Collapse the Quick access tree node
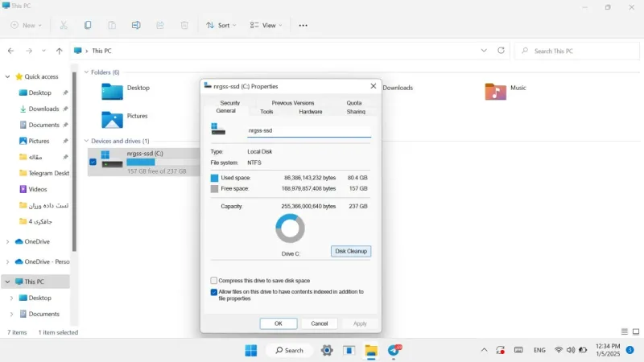The image size is (644, 362). pyautogui.click(x=7, y=76)
